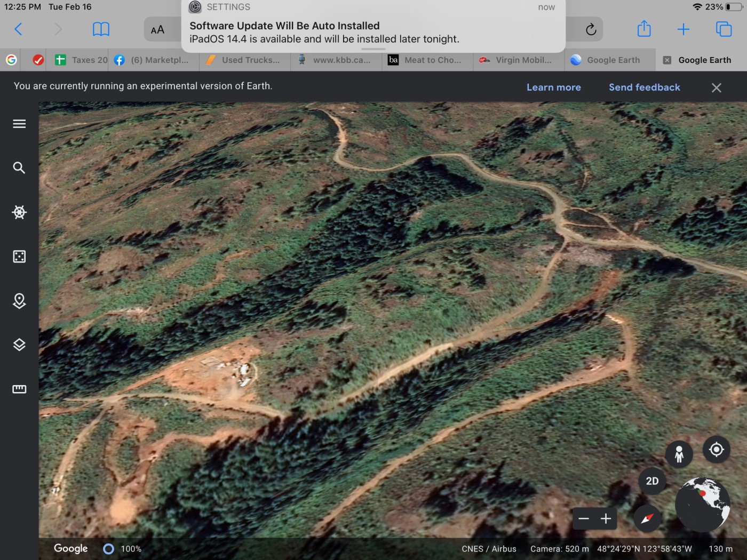Toggle the 2D view mode
The width and height of the screenshot is (747, 560).
click(x=652, y=481)
